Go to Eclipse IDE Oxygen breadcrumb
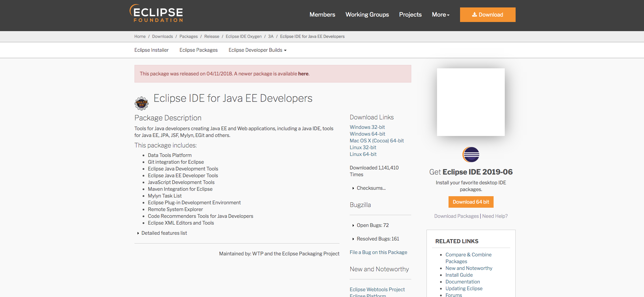This screenshot has height=297, width=644. pos(244,37)
